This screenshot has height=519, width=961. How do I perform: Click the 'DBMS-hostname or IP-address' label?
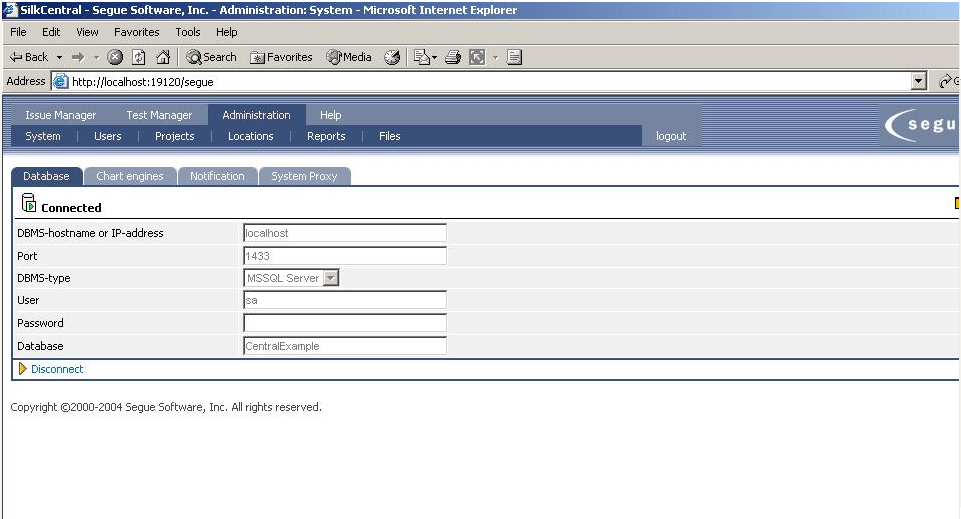click(x=90, y=233)
